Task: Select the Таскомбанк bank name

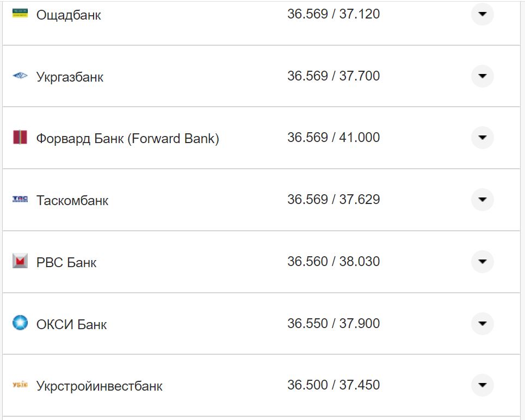Action: (x=72, y=201)
